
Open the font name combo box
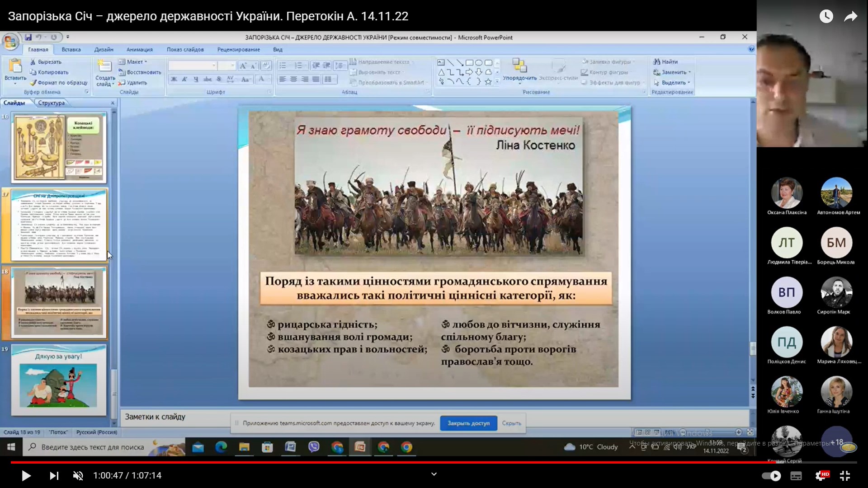192,66
